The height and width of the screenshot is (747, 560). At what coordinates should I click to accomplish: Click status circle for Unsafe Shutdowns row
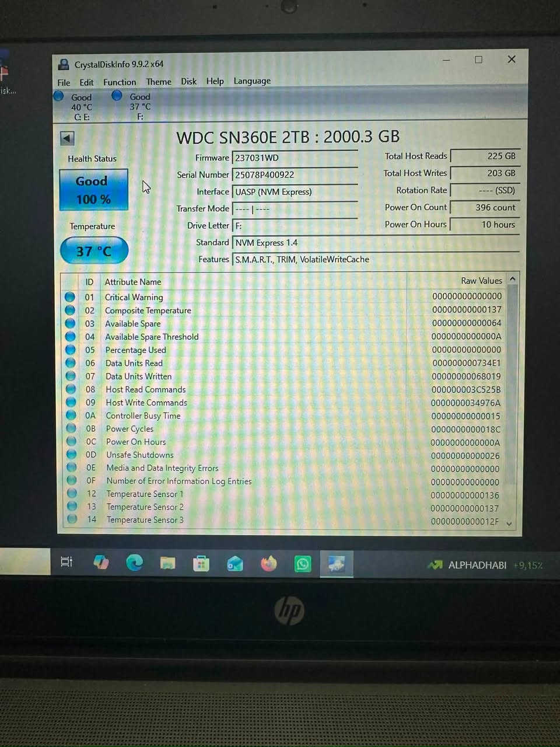(x=72, y=455)
